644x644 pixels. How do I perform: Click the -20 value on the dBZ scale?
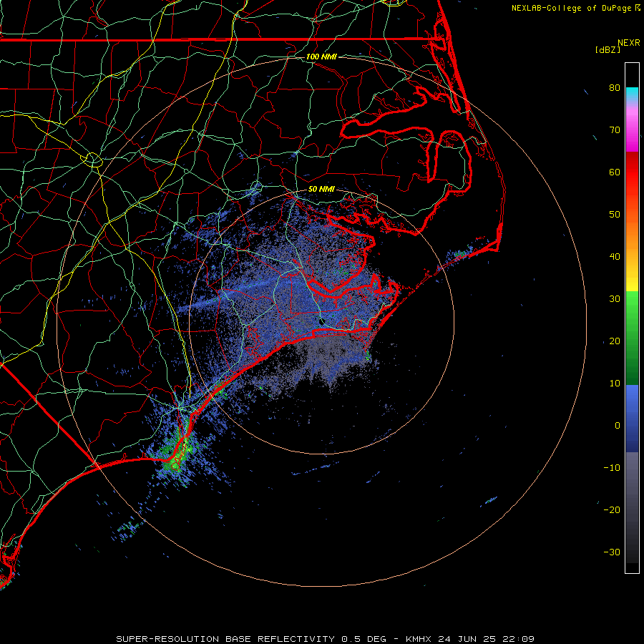click(612, 509)
